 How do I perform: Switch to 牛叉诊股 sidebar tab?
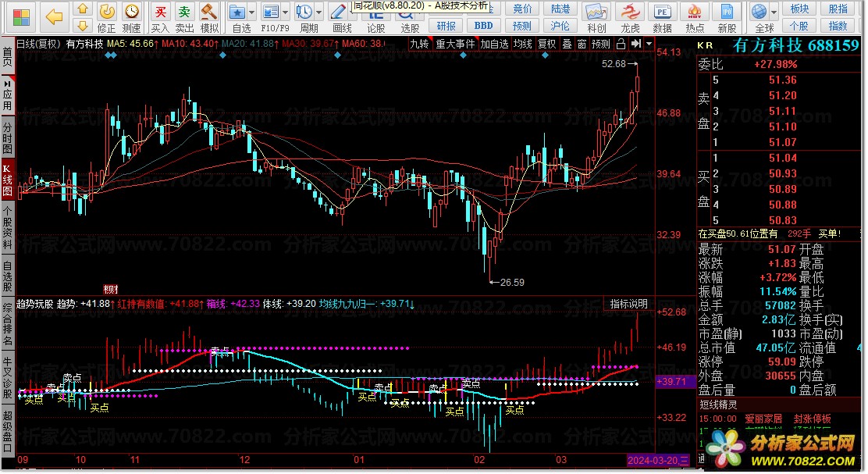[x=7, y=378]
